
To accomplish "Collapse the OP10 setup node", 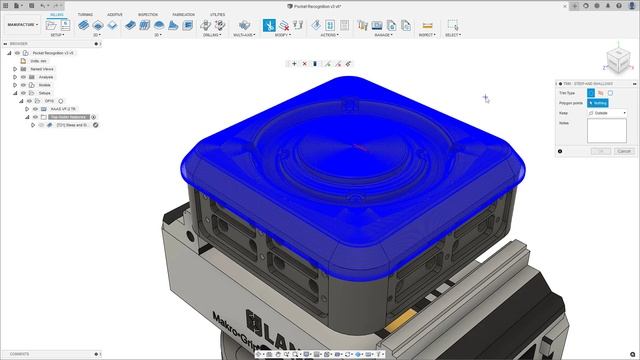I will pyautogui.click(x=21, y=101).
